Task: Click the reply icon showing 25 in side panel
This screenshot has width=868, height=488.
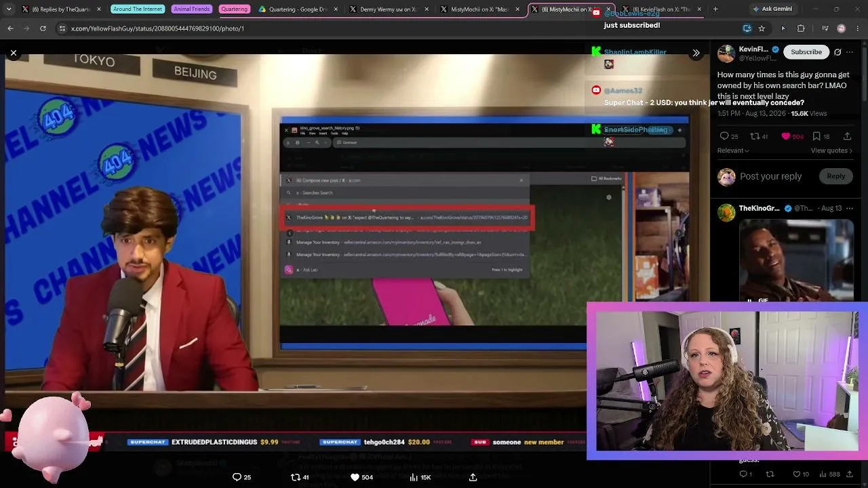Action: [729, 136]
